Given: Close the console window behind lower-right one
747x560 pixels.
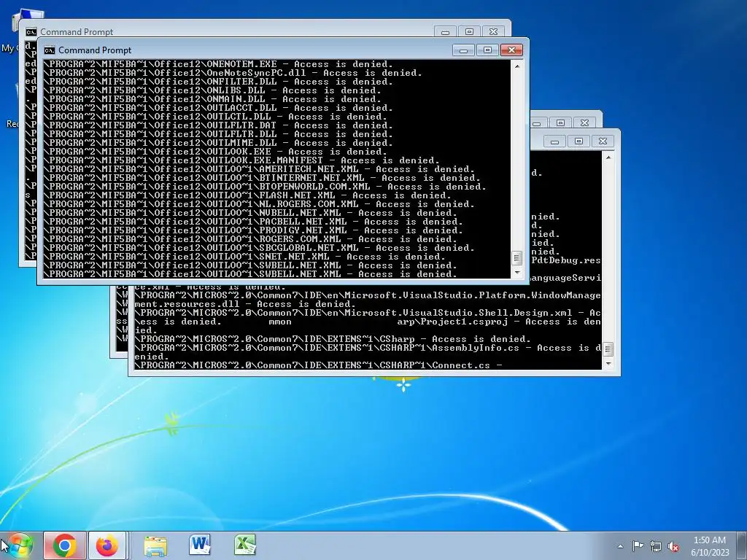Looking at the screenshot, I should click(584, 122).
